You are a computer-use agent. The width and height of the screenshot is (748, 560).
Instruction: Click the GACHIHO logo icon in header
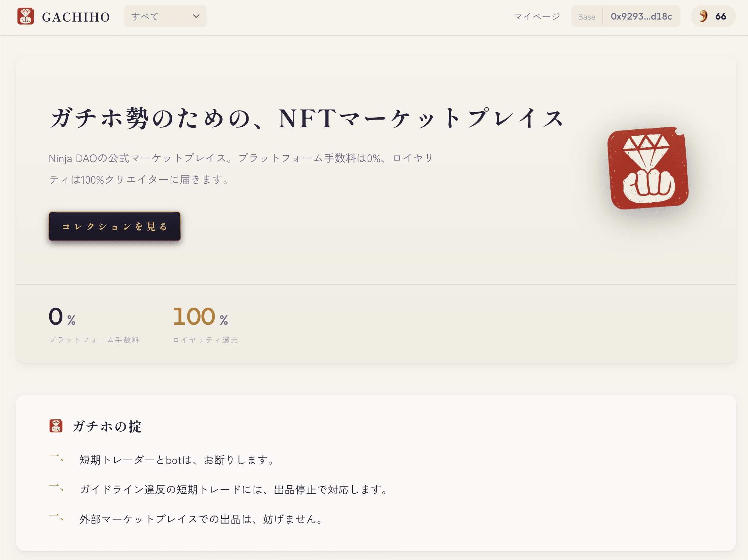(26, 16)
